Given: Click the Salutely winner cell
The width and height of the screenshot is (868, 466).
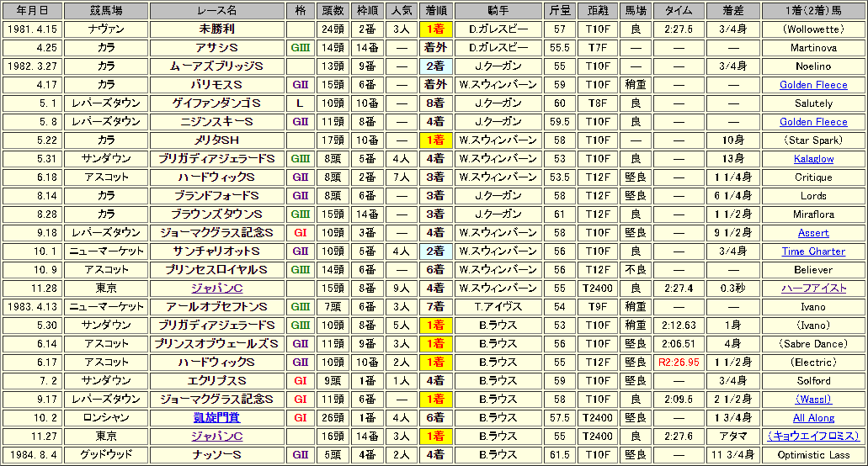Looking at the screenshot, I should point(813,103).
